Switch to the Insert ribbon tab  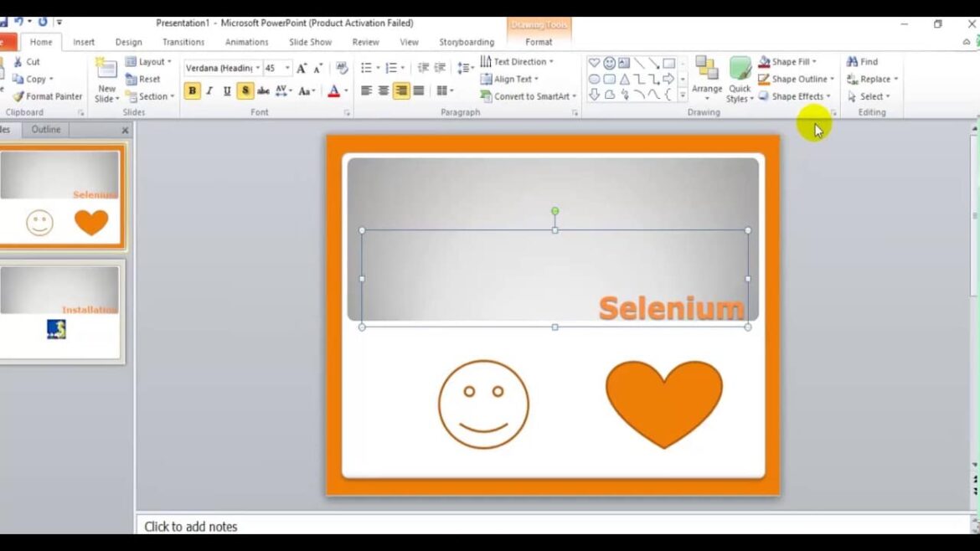[84, 42]
